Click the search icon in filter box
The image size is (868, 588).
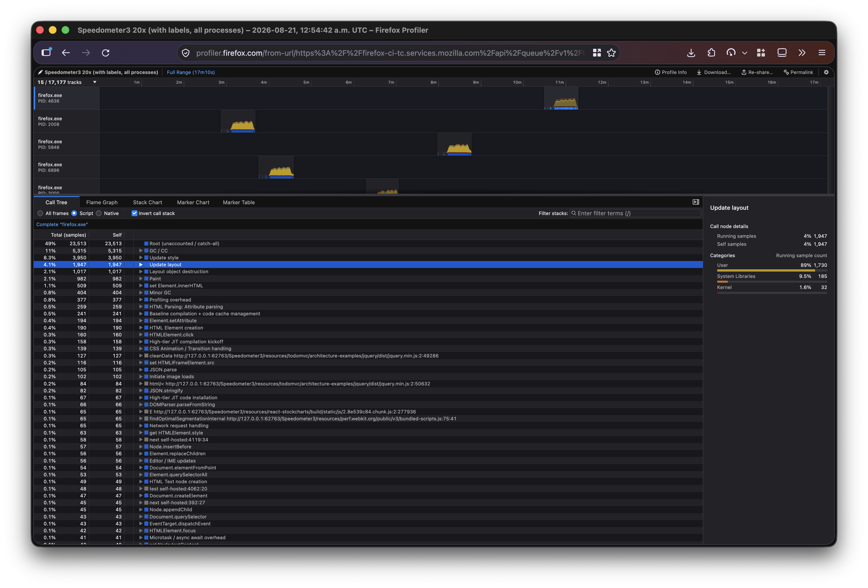coord(574,213)
